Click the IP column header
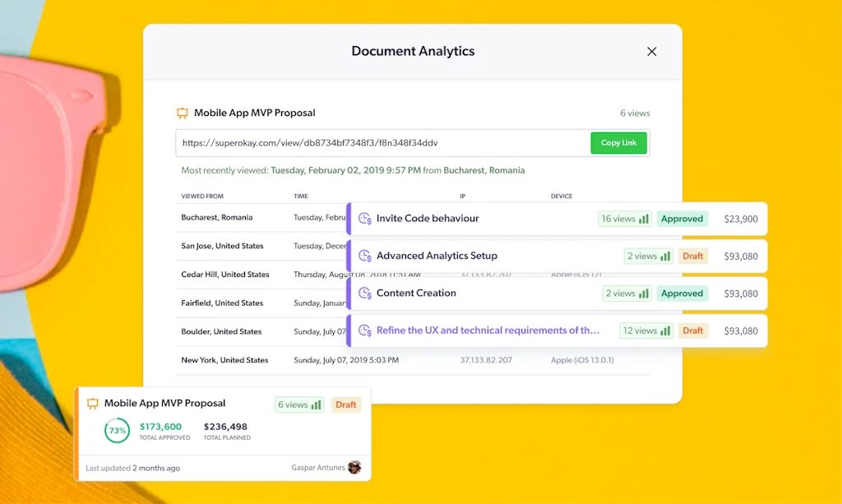 462,197
